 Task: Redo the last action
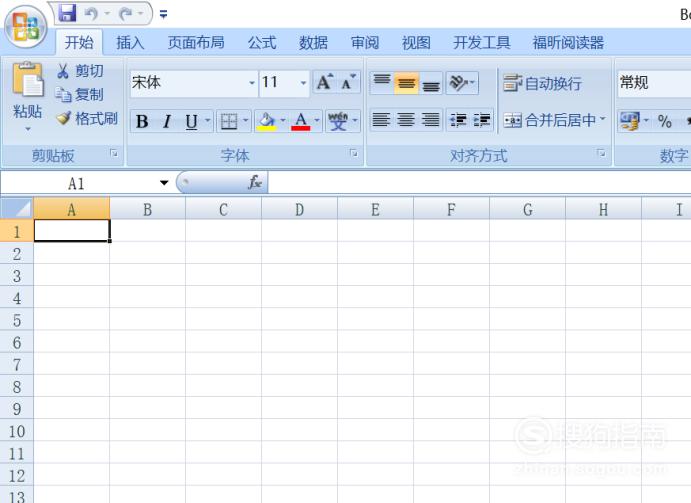pos(126,14)
